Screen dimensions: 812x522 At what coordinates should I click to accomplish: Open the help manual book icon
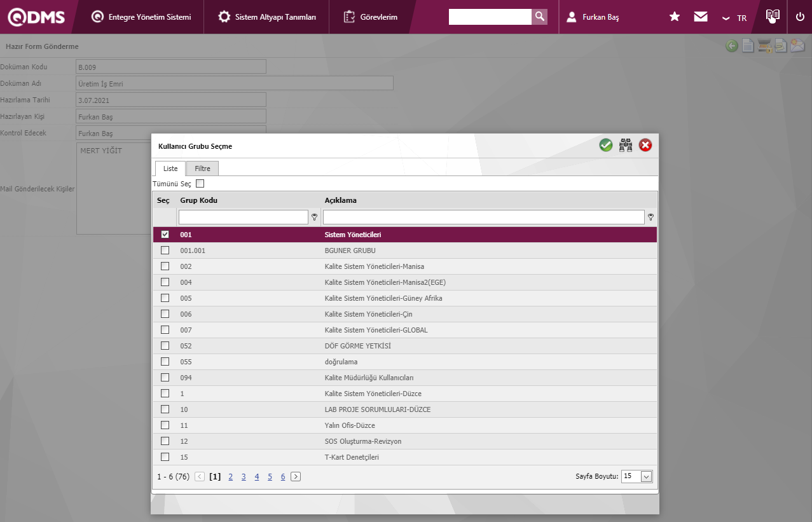pyautogui.click(x=773, y=17)
